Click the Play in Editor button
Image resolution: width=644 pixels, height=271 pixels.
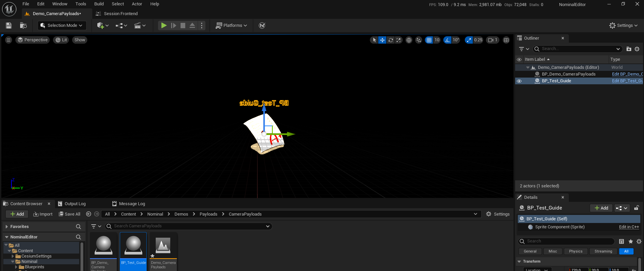coord(164,26)
